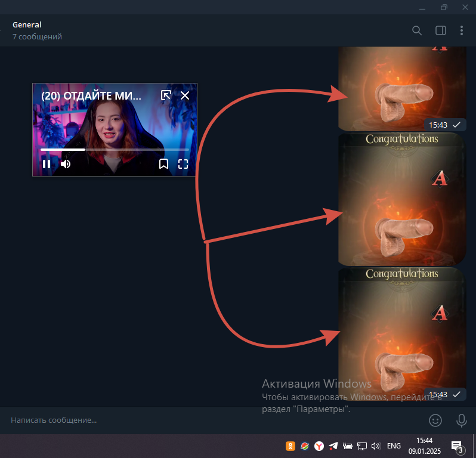Switch input language ENG indicator

(394, 446)
